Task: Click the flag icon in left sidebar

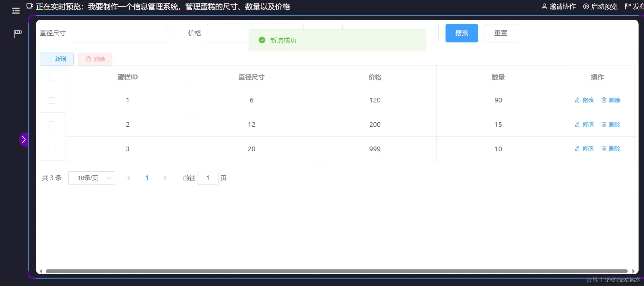Action: click(18, 33)
